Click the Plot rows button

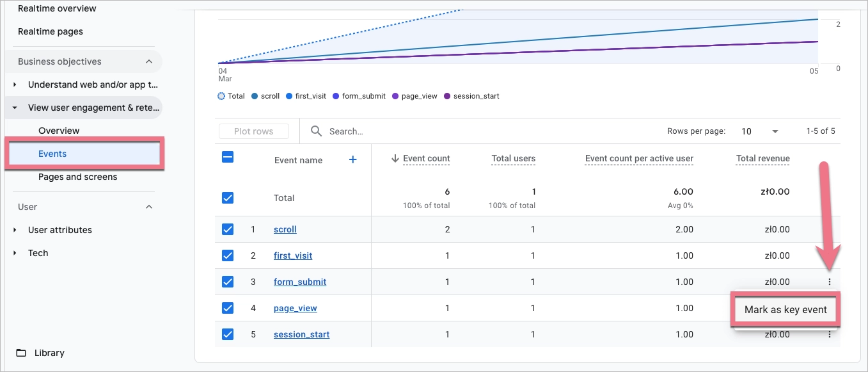coord(253,131)
